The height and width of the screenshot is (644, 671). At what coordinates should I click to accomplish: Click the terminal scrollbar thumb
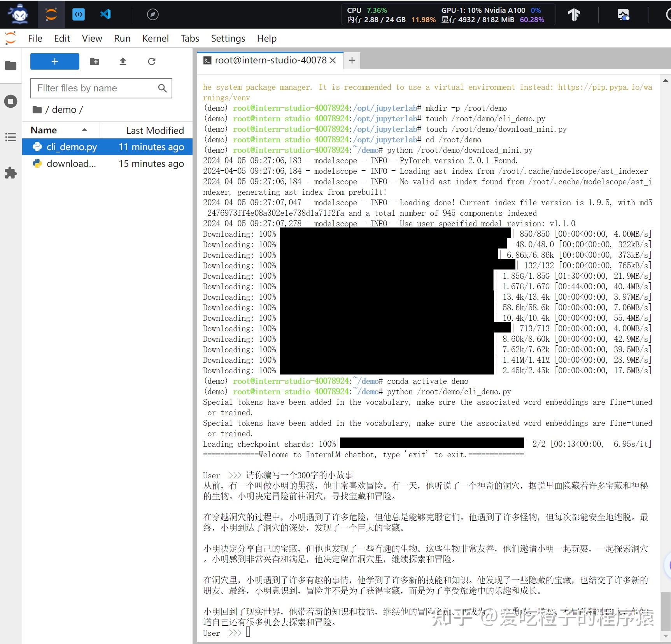(x=666, y=611)
